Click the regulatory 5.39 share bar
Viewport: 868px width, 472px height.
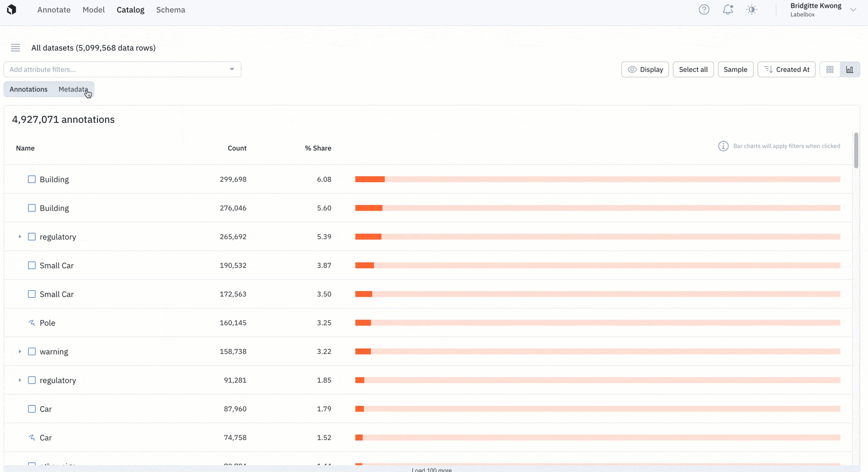(597, 237)
